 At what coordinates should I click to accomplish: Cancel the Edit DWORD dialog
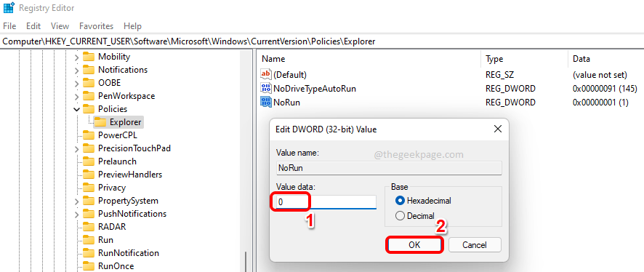pos(475,244)
